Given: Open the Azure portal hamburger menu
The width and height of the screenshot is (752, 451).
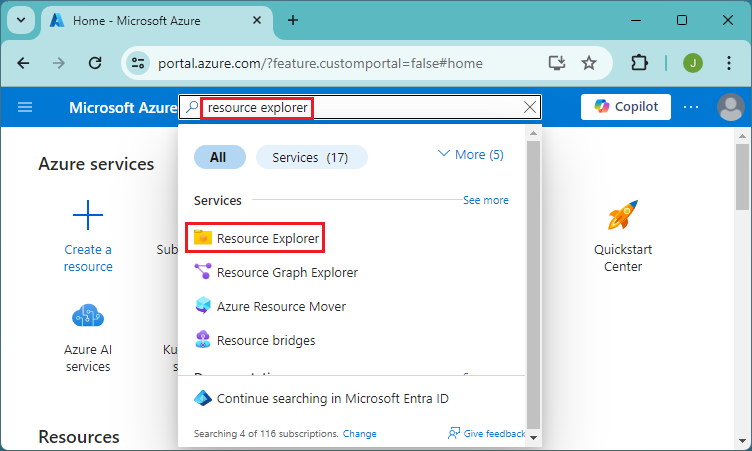Looking at the screenshot, I should 25,107.
